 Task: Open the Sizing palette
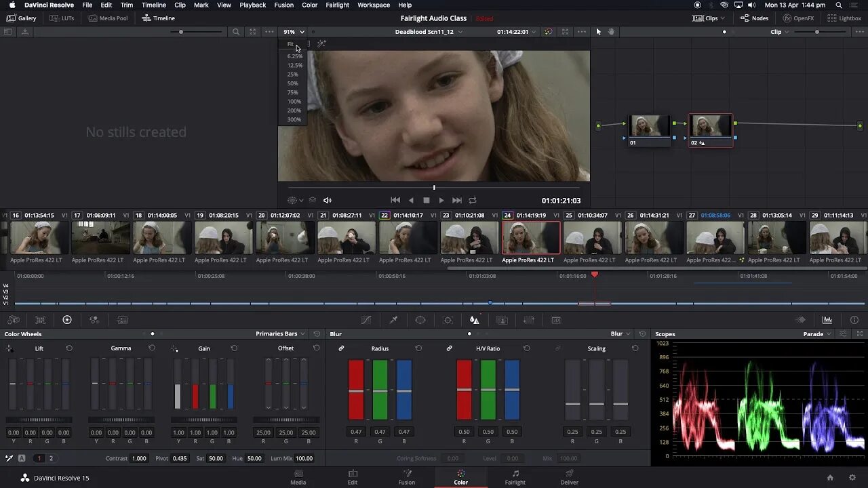coord(529,320)
